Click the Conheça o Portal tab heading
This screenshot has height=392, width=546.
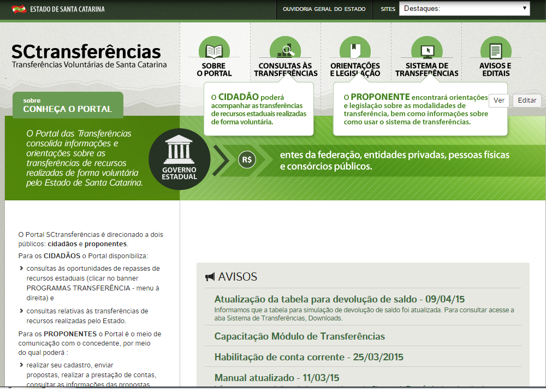click(x=68, y=105)
